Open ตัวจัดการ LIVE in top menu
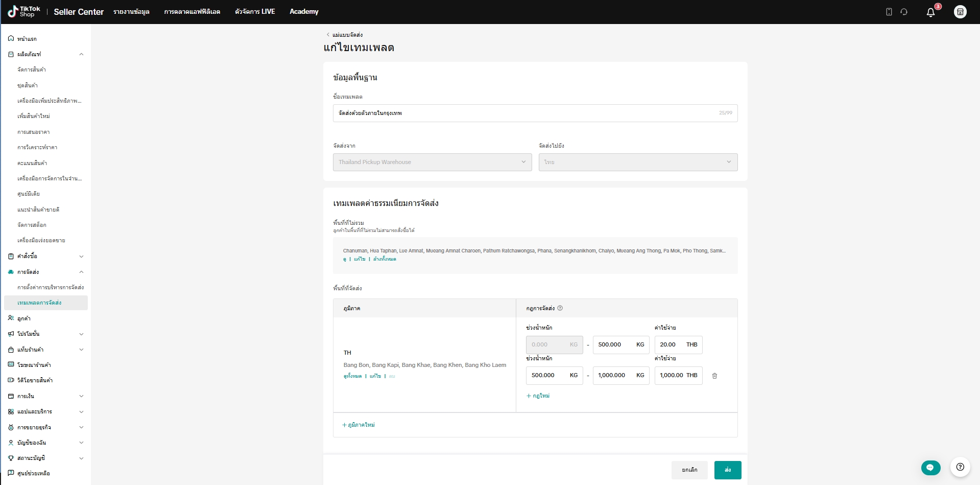This screenshot has height=485, width=980. pos(255,12)
